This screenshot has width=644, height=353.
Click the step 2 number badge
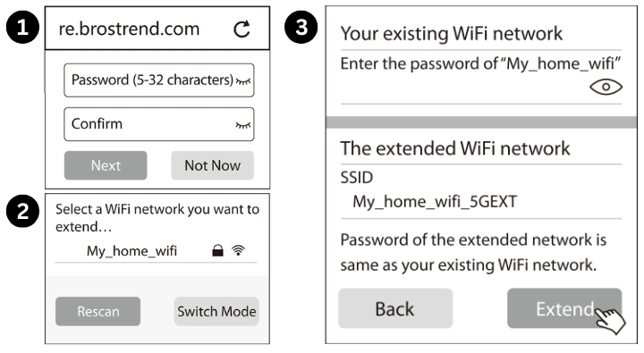[22, 211]
